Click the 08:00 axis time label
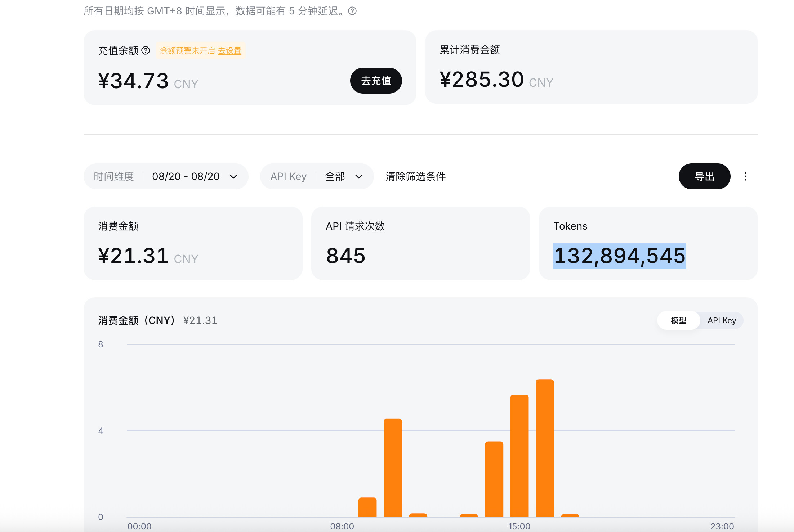The width and height of the screenshot is (794, 532). (x=342, y=526)
